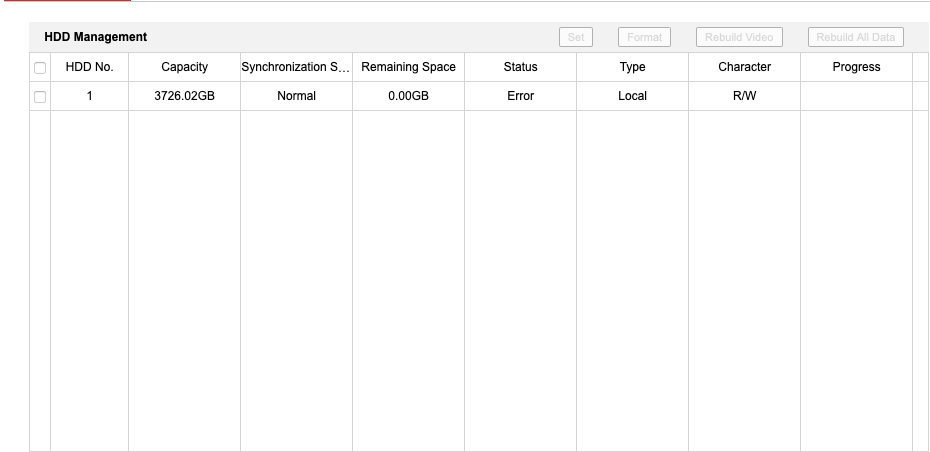This screenshot has width=930, height=452.
Task: Click the Normal synchronization cell
Action: (x=296, y=96)
